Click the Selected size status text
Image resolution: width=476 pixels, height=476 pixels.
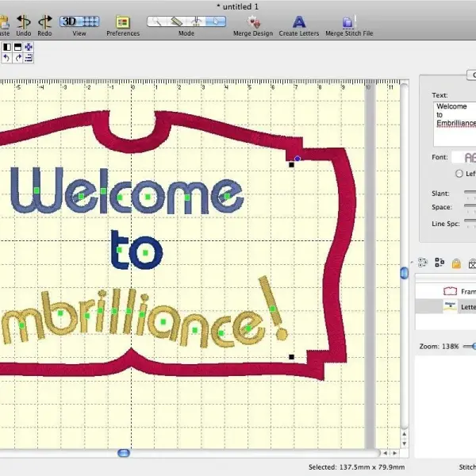click(357, 467)
